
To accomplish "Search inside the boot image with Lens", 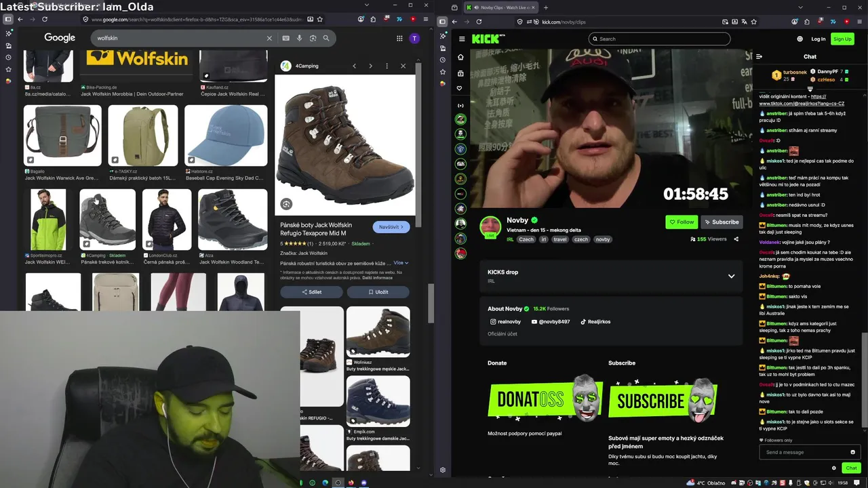I will click(x=286, y=204).
